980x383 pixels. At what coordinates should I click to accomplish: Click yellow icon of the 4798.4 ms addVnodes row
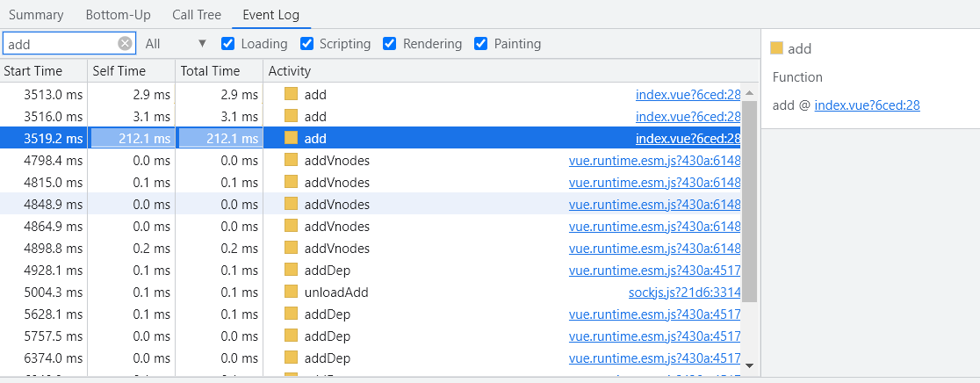291,160
